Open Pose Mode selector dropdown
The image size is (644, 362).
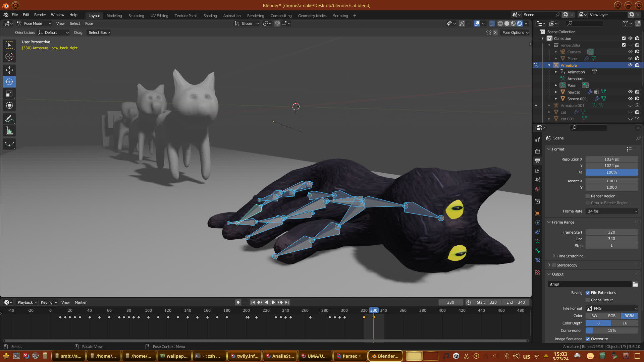tap(34, 23)
